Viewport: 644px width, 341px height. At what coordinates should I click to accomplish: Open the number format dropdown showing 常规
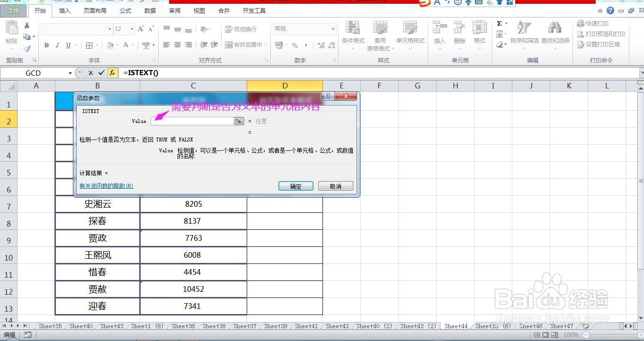point(333,29)
